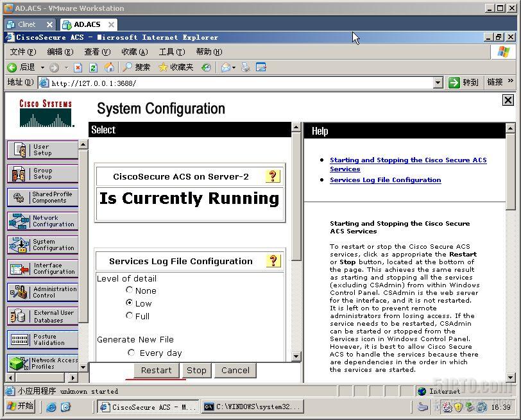Screen dimensions: 521x420
Task: Select Every day for new file generation
Action: point(132,352)
